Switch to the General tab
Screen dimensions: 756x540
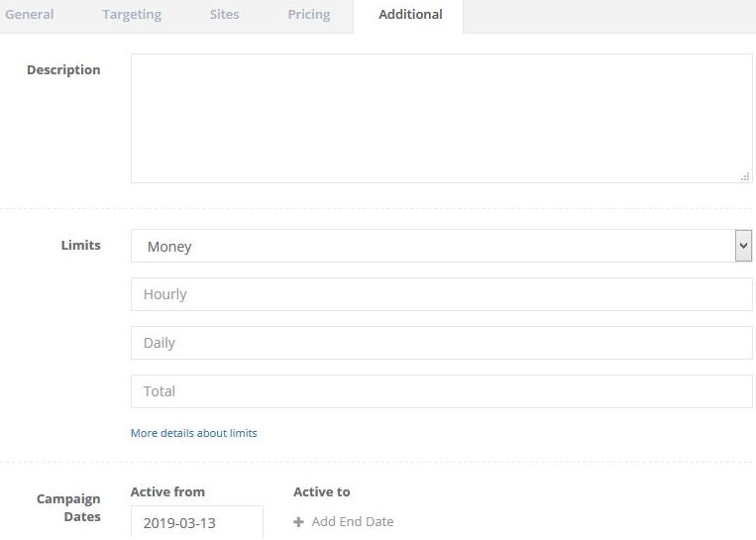coord(30,15)
